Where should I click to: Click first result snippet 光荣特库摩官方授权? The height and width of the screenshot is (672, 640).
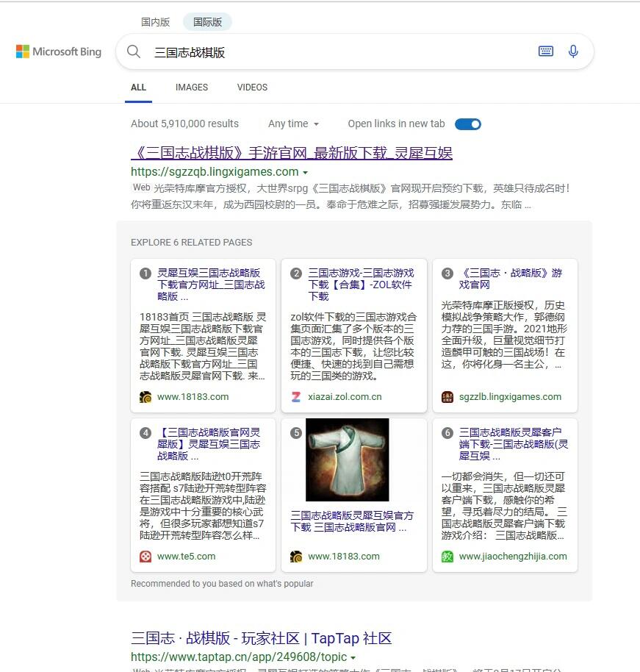tap(350, 196)
